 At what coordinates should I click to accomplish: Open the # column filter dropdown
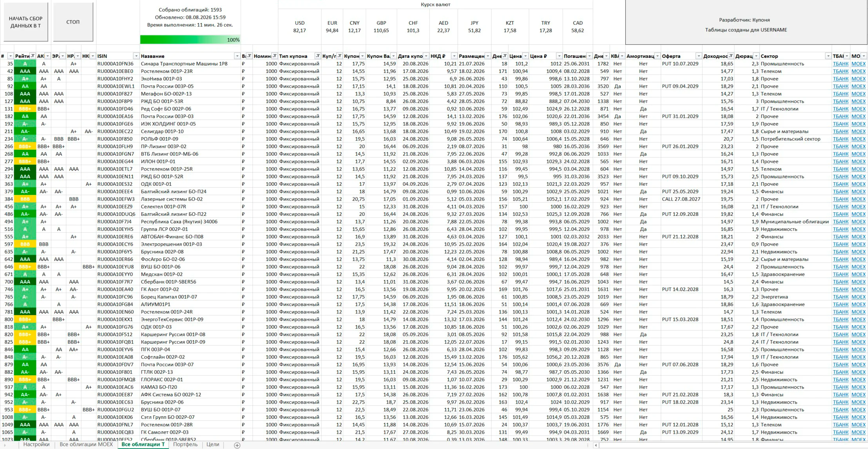(x=11, y=56)
